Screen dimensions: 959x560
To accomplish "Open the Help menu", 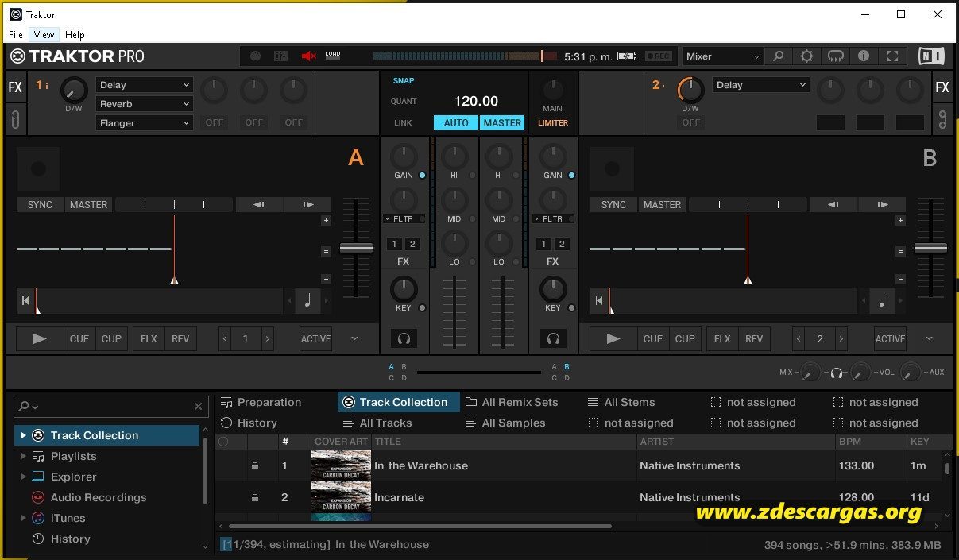I will tap(75, 35).
